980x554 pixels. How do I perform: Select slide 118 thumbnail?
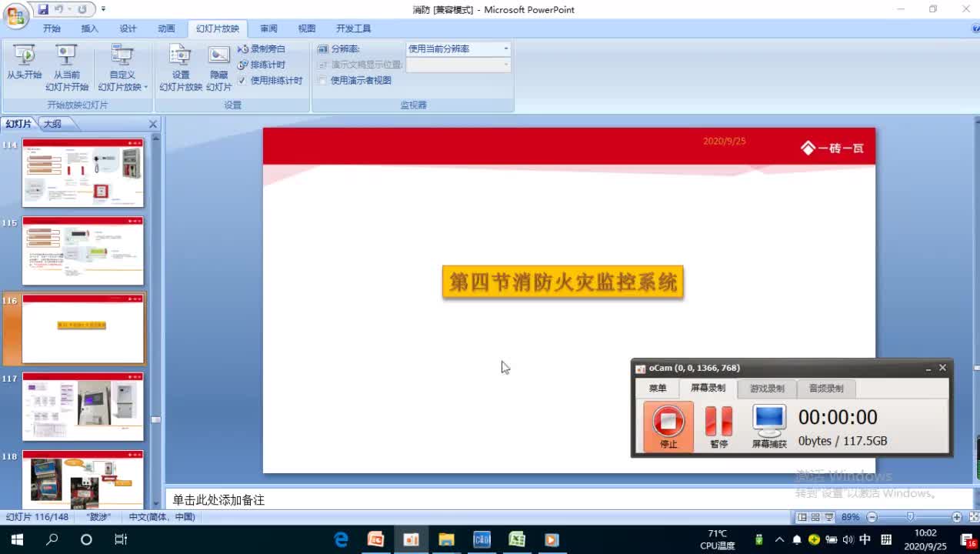click(x=83, y=479)
